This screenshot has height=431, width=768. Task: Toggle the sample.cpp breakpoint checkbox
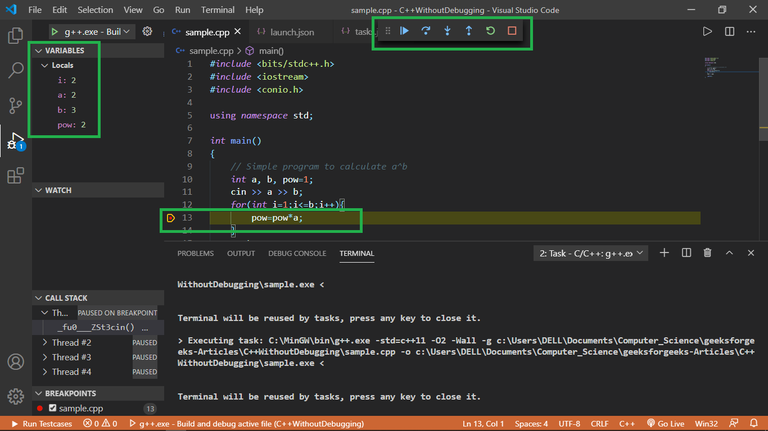point(52,407)
